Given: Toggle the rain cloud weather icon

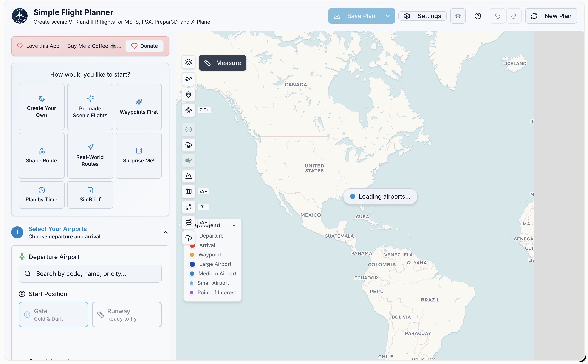Looking at the screenshot, I should coord(188,145).
